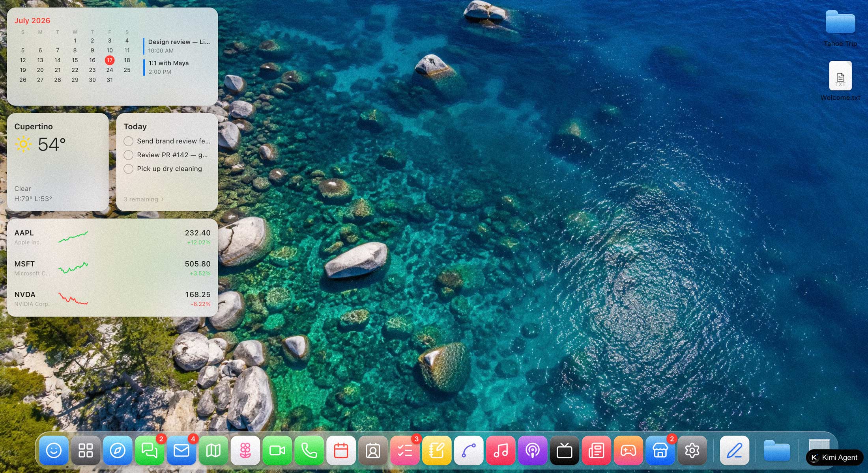Open Contacts app in the dock
The height and width of the screenshot is (473, 868).
tap(373, 450)
